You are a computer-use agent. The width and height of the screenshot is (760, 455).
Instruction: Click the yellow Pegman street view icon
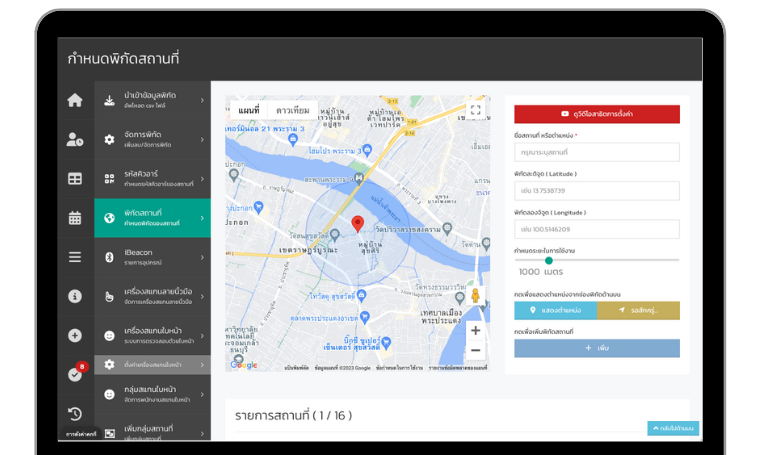click(x=475, y=295)
